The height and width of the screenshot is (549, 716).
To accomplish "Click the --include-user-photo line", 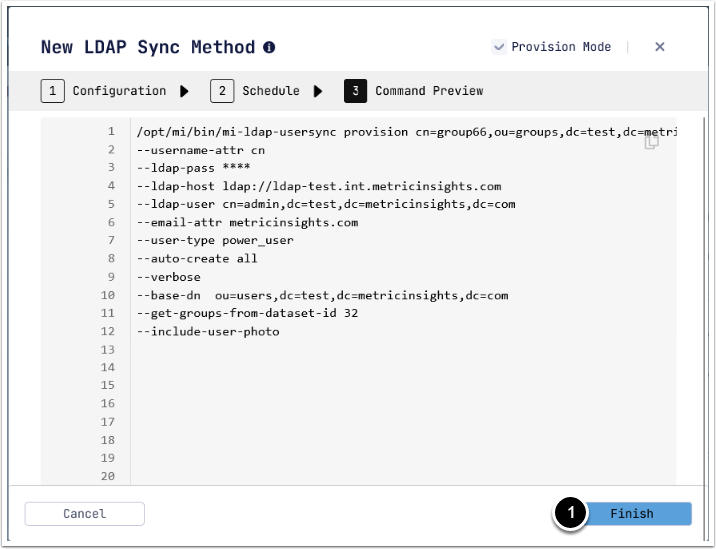I will (208, 331).
